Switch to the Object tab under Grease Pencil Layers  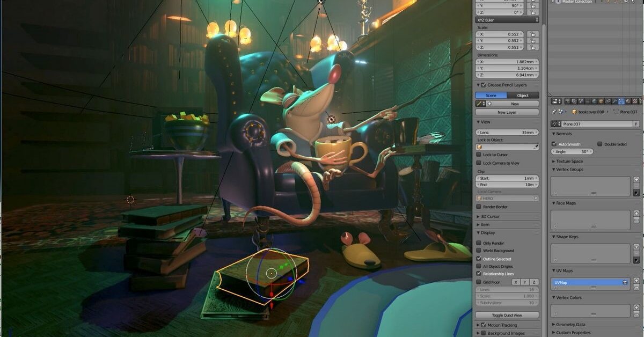tap(522, 95)
